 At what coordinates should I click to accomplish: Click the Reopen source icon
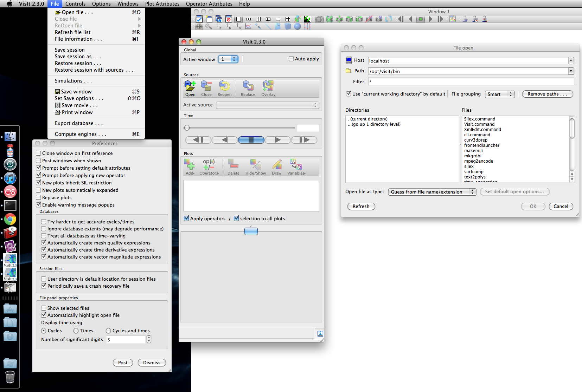(x=224, y=88)
